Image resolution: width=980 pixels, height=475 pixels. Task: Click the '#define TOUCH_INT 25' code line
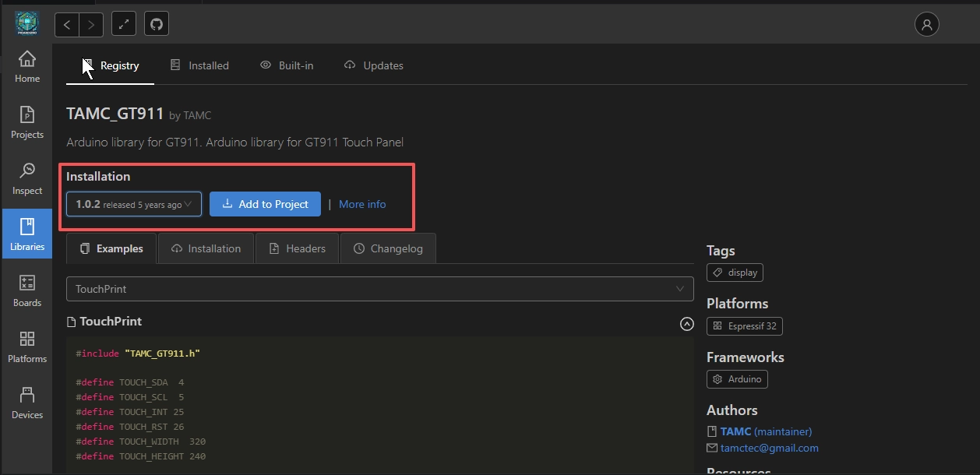(x=130, y=412)
